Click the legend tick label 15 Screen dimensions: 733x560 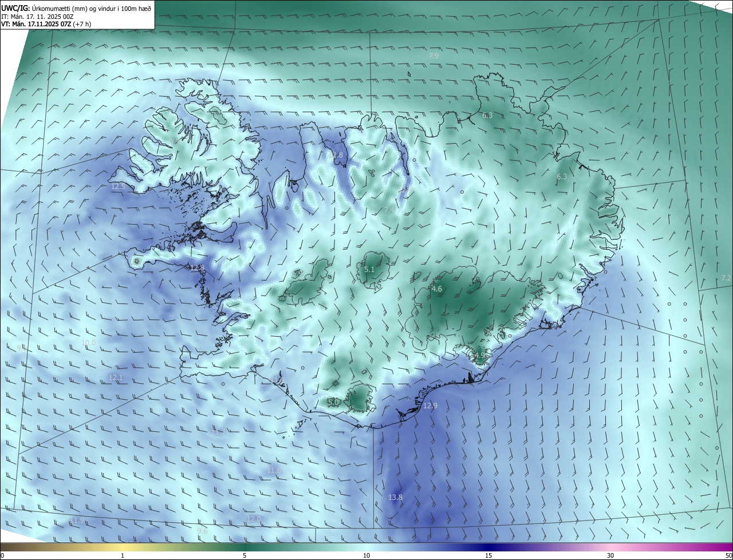point(488,555)
